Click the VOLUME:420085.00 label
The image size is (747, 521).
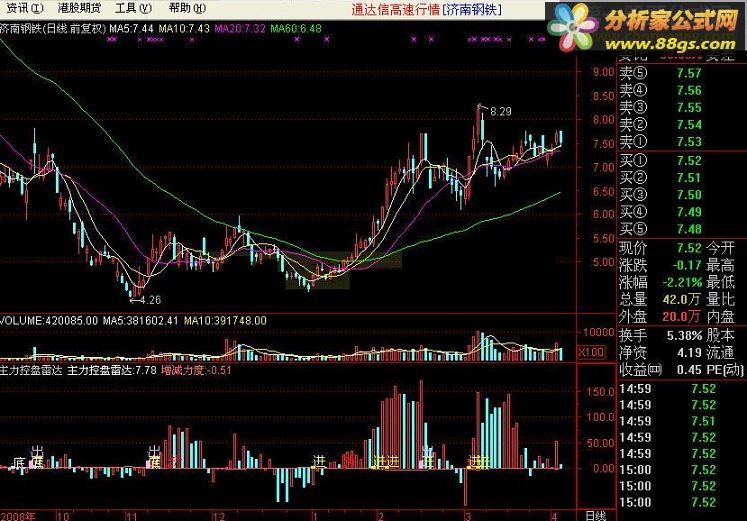(x=49, y=321)
